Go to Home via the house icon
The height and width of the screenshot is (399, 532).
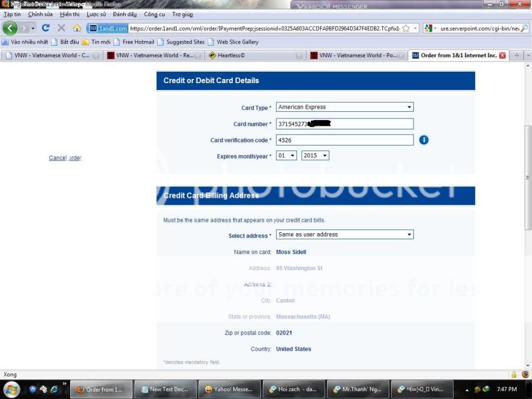[x=77, y=28]
